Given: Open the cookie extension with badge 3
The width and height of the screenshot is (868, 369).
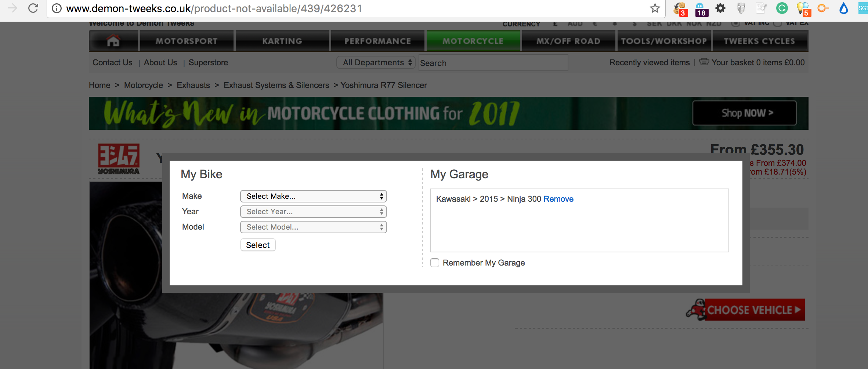Looking at the screenshot, I should 680,8.
